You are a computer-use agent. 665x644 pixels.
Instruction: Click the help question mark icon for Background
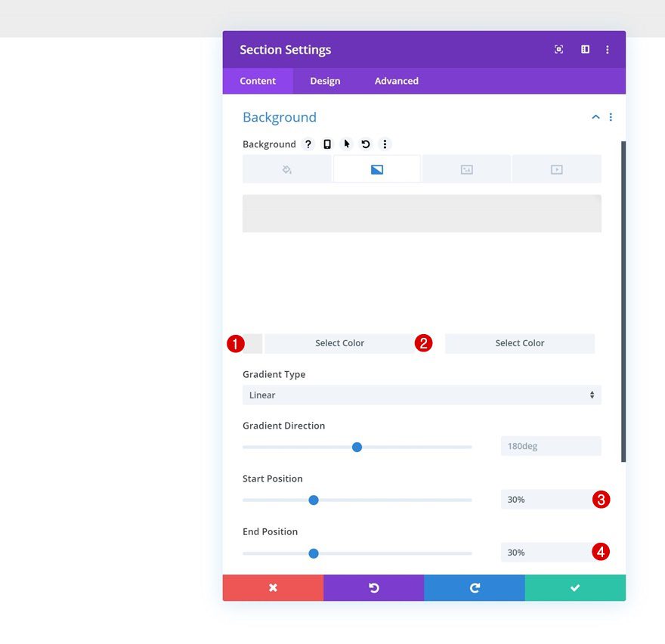click(308, 144)
